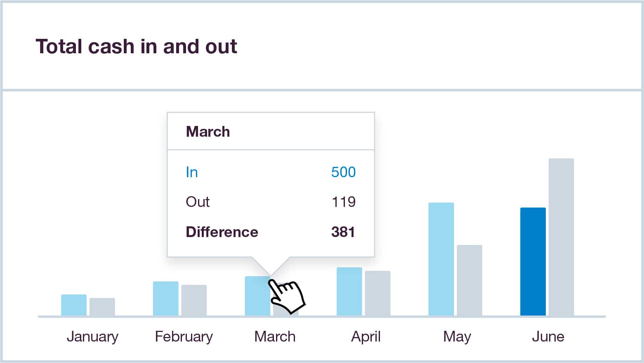The width and height of the screenshot is (644, 363).
Task: Click the March heading in tooltip
Action: [208, 132]
